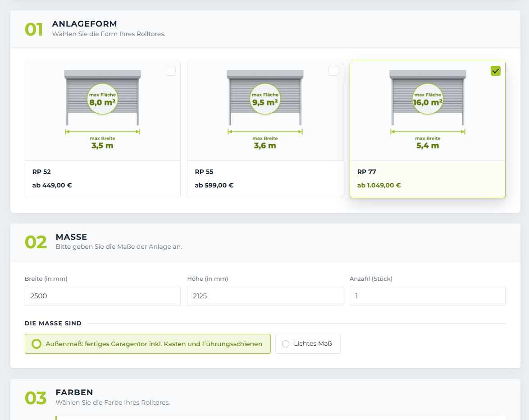Click price ab 1.049,00 €

coord(379,185)
